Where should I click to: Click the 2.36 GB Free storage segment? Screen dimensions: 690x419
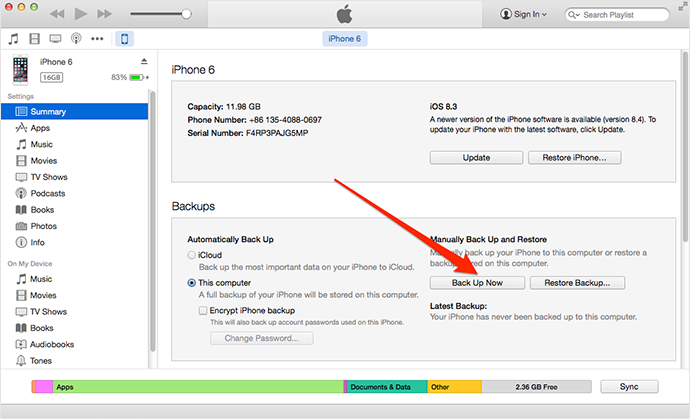536,387
